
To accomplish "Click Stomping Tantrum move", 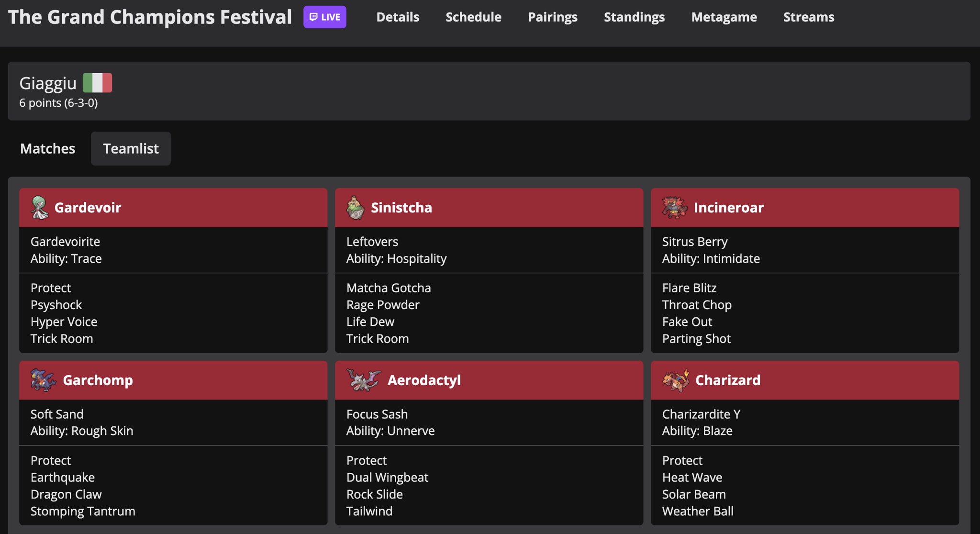I will click(x=83, y=511).
